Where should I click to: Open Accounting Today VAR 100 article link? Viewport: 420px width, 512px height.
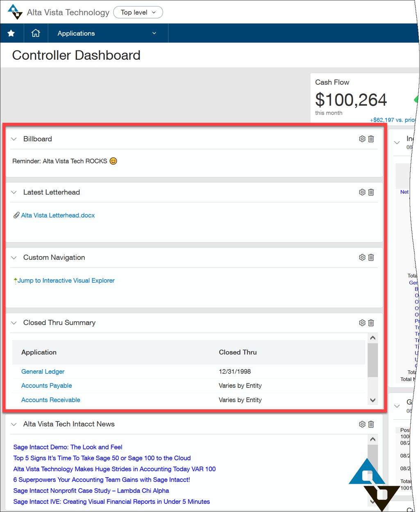114,469
